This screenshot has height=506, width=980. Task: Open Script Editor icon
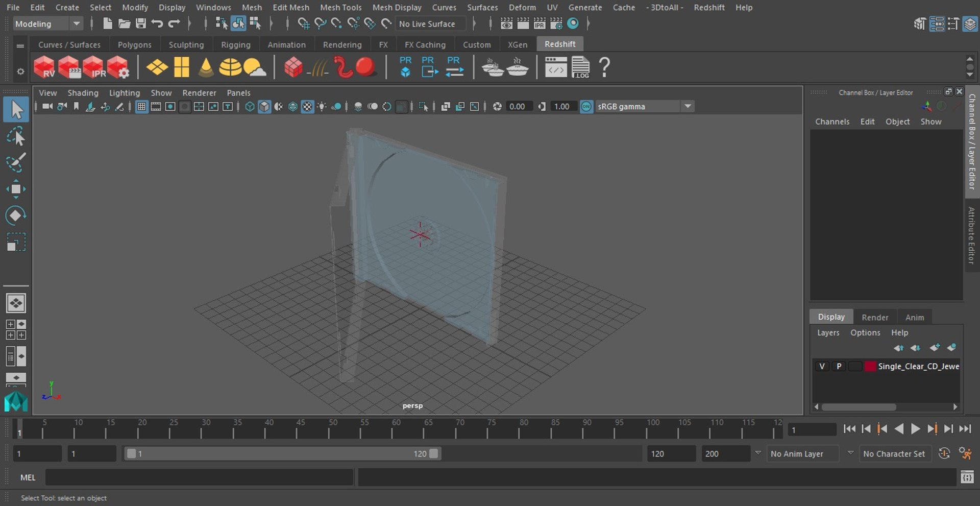pyautogui.click(x=967, y=477)
